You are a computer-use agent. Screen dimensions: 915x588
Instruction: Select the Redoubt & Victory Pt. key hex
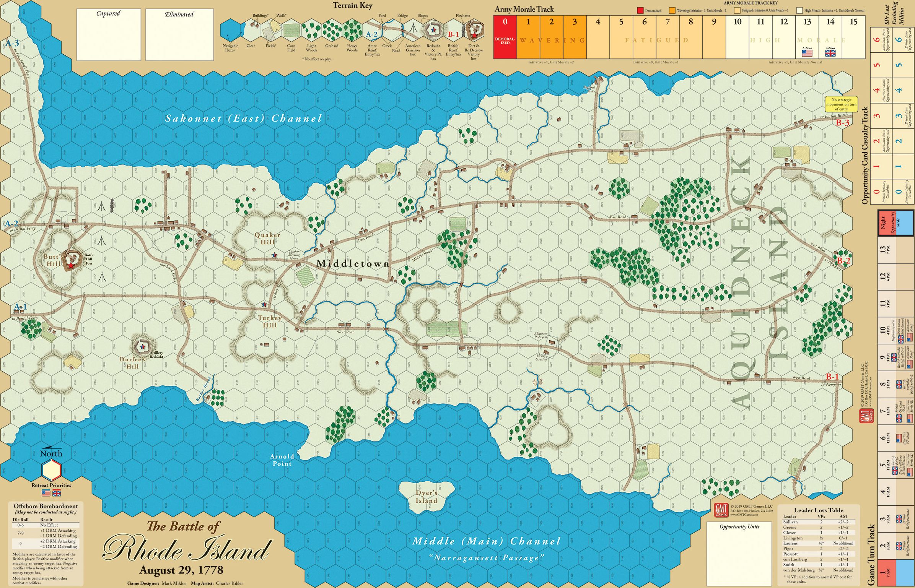(433, 30)
